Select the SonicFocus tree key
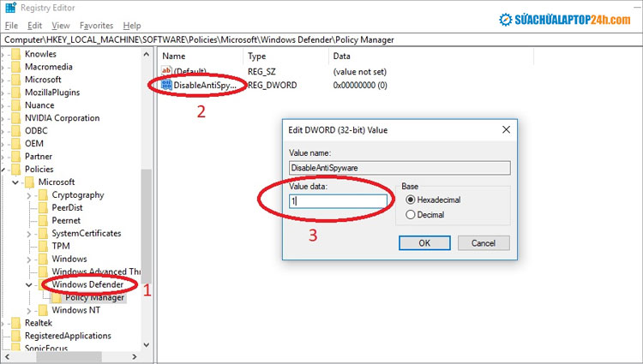 click(x=46, y=348)
